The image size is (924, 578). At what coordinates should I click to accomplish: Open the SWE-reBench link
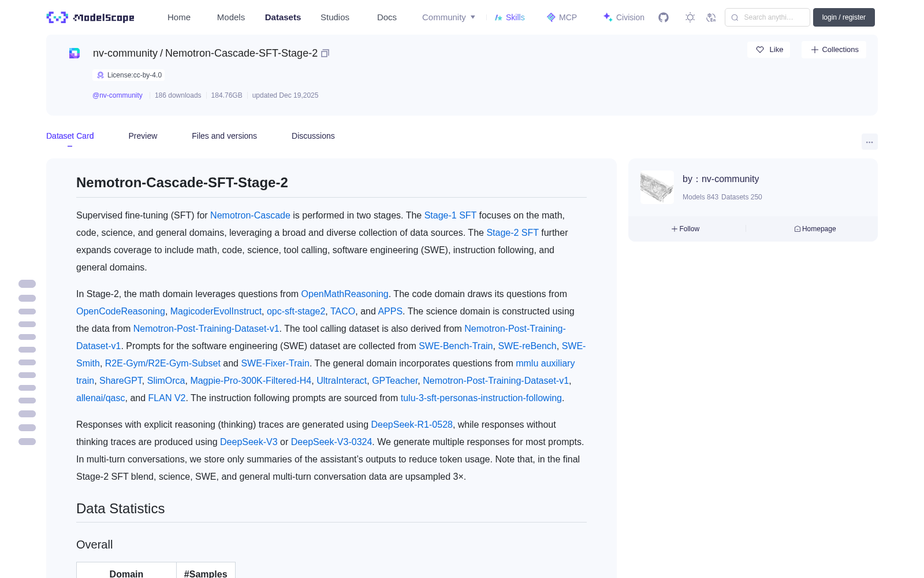click(x=527, y=346)
